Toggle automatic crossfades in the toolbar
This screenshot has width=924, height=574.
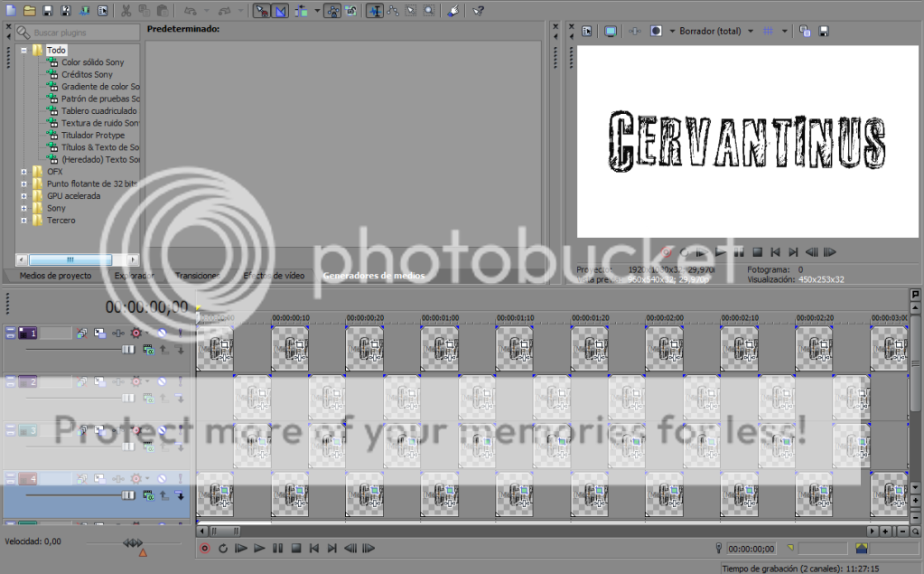tap(280, 11)
